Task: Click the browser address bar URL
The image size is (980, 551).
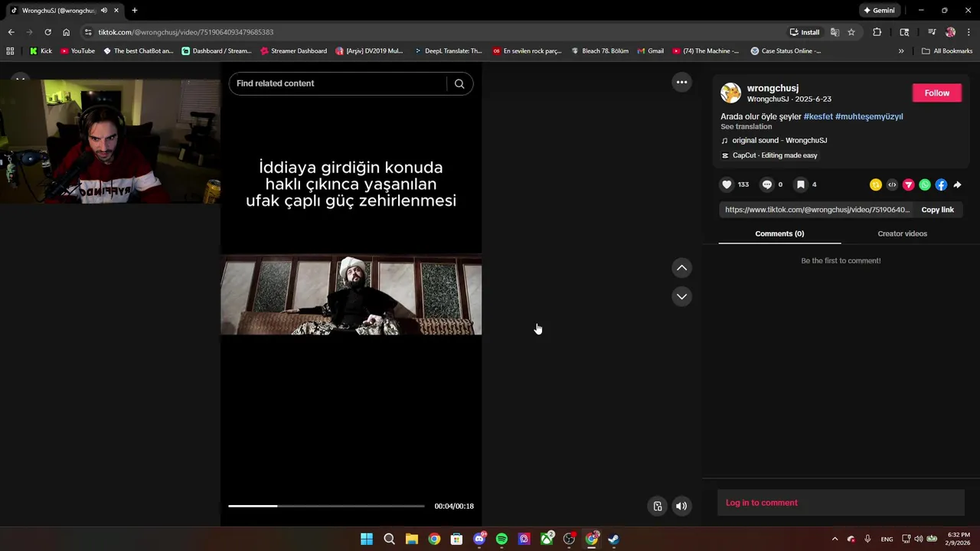Action: [x=186, y=32]
